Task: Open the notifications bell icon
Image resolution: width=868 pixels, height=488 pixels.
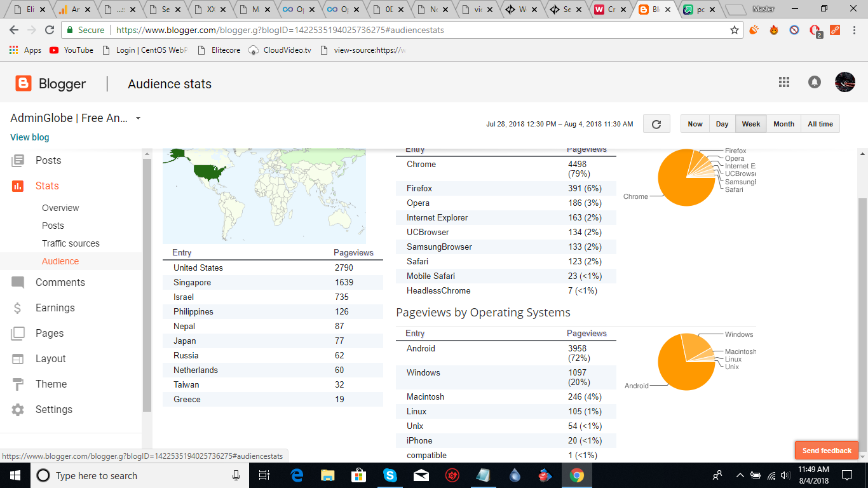Action: (815, 82)
